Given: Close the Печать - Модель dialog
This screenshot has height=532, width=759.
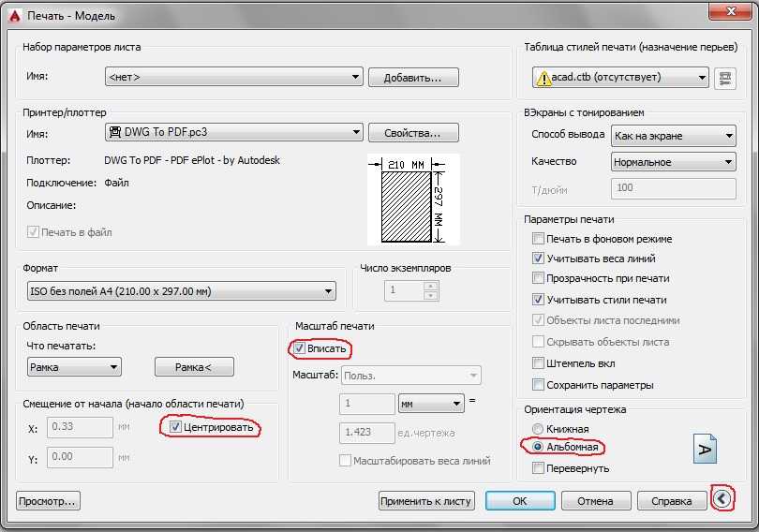Looking at the screenshot, I should [x=731, y=11].
